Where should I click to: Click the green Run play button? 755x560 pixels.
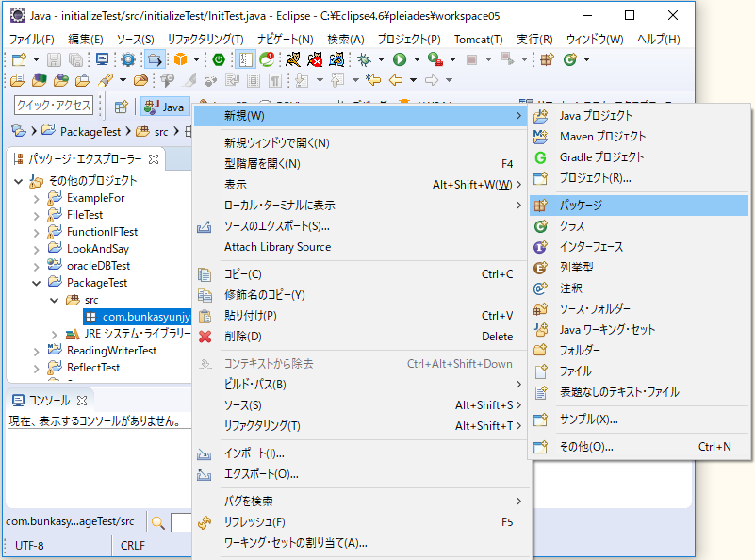[400, 59]
